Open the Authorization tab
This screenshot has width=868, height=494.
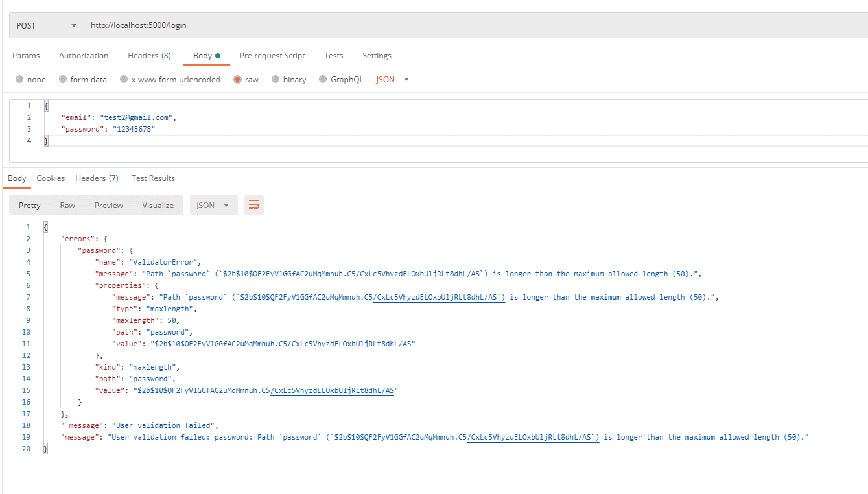pyautogui.click(x=84, y=56)
